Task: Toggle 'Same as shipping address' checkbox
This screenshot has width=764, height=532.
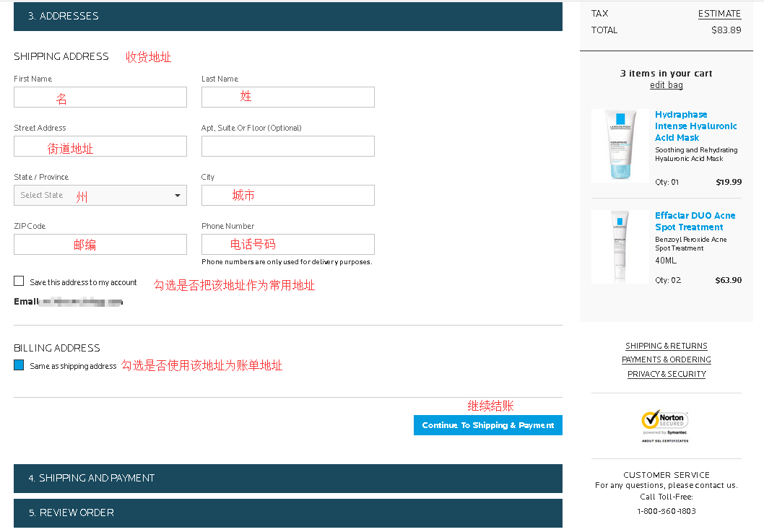Action: [19, 365]
